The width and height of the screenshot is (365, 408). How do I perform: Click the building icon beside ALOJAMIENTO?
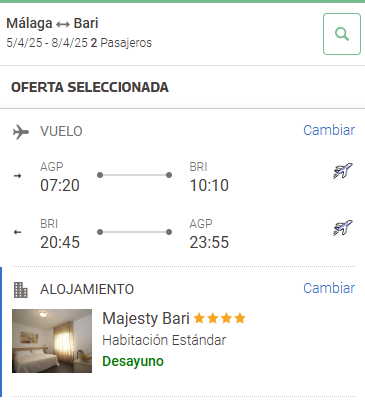coord(21,290)
